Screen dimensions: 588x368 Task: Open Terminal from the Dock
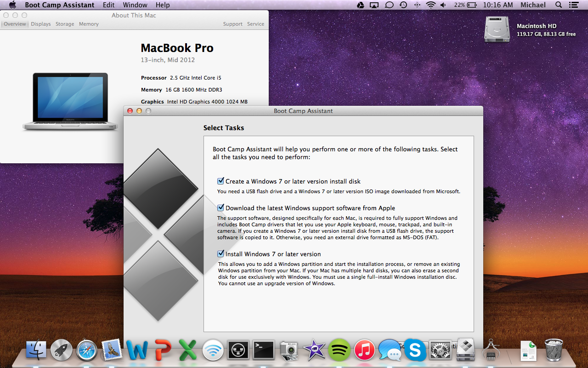(x=264, y=351)
